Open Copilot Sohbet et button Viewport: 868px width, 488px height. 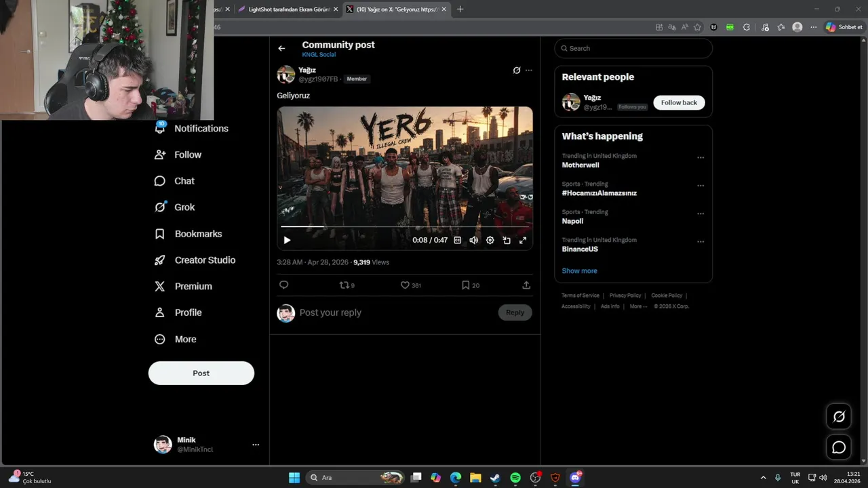click(844, 27)
